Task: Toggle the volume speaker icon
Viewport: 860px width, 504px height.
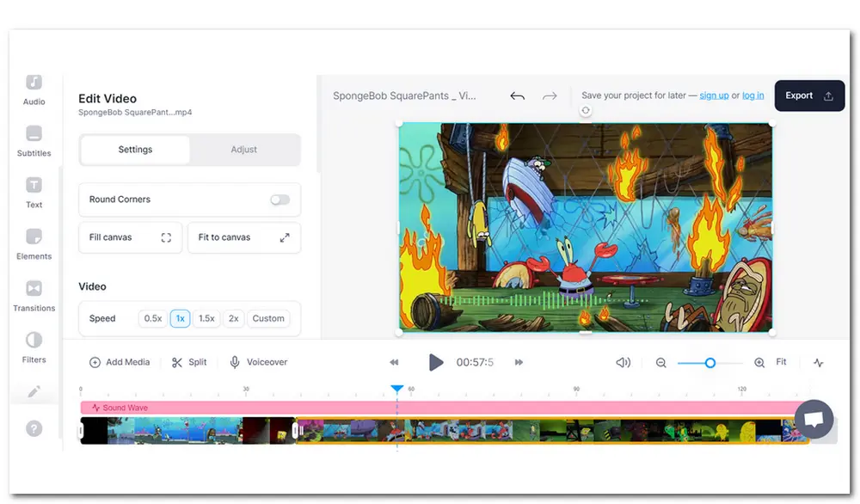Action: (x=623, y=362)
